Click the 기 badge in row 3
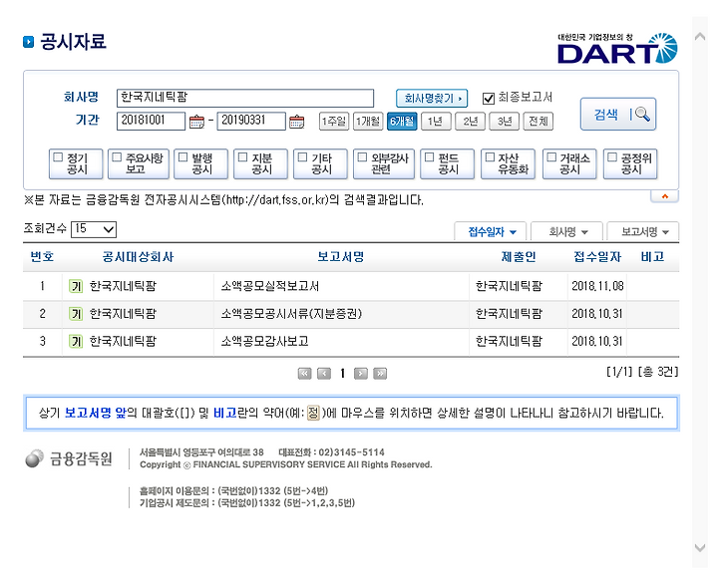 [x=76, y=342]
